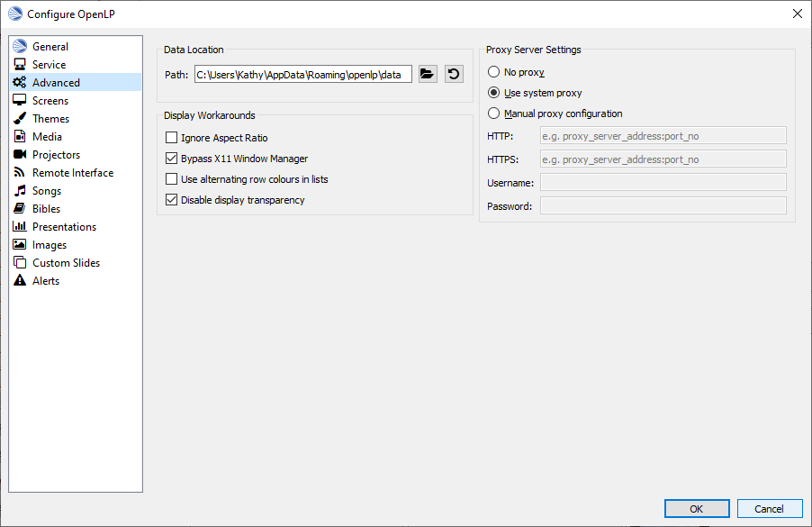Enable alternating row colours in lists
The image size is (812, 527).
pos(171,179)
